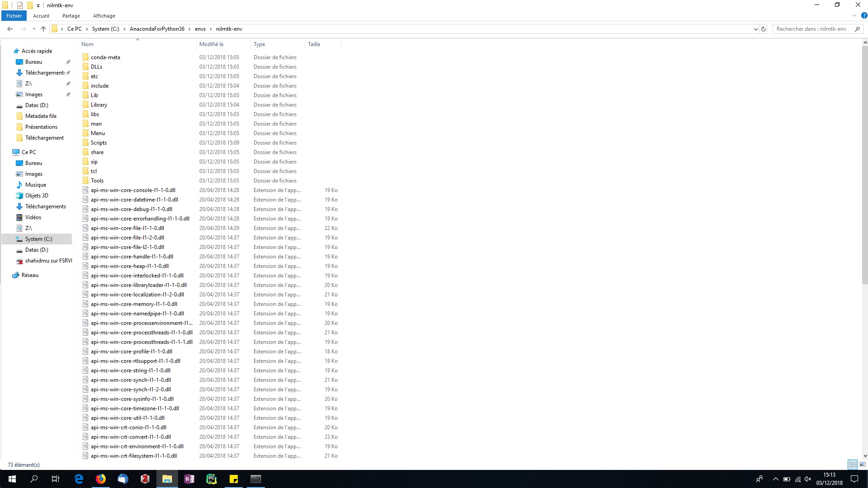Click the search box for nilmtk-env
This screenshot has height=488, width=868.
tap(811, 29)
